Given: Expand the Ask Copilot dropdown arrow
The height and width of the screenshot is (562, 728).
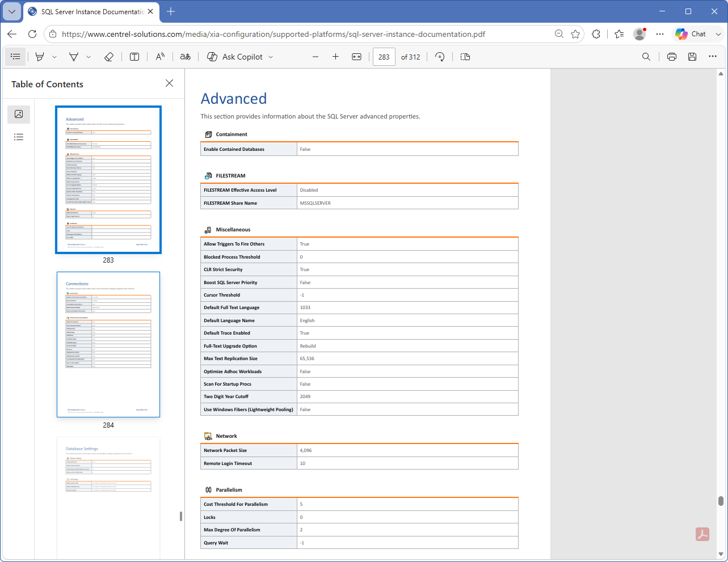Looking at the screenshot, I should (x=271, y=57).
